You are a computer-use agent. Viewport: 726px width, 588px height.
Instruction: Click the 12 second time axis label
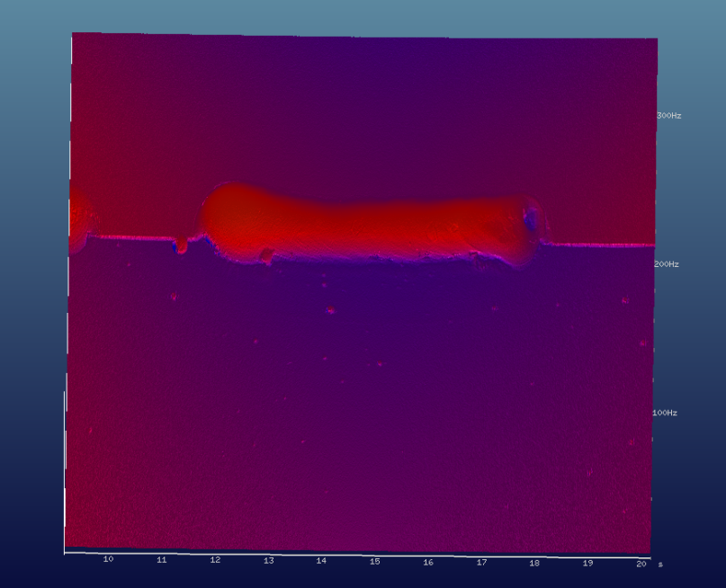point(215,560)
